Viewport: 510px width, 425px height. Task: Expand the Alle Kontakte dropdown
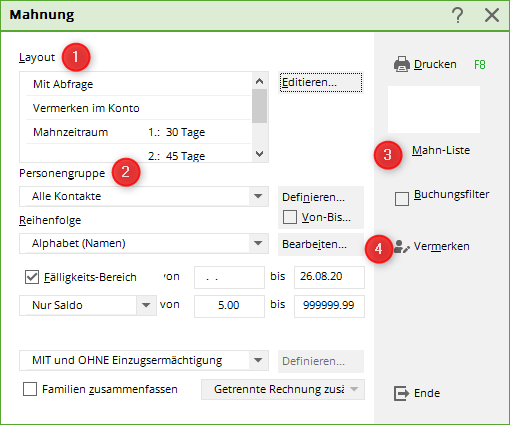[x=258, y=196]
